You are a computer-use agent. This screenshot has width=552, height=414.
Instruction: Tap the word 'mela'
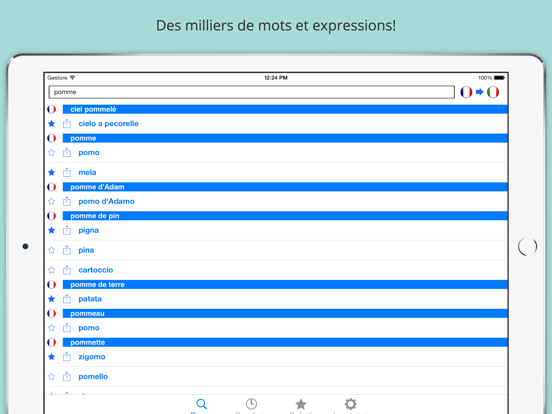point(87,172)
